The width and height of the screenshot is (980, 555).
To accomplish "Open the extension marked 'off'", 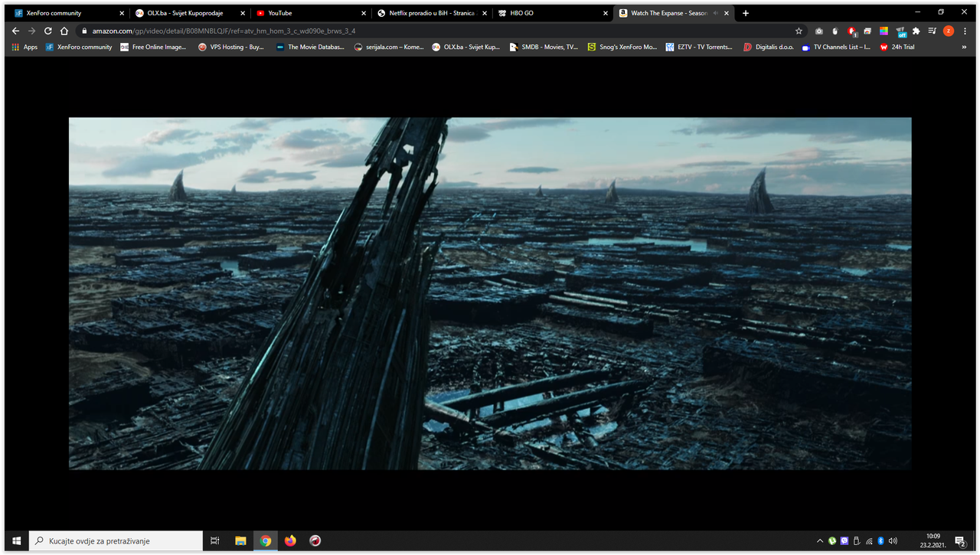I will [x=900, y=31].
